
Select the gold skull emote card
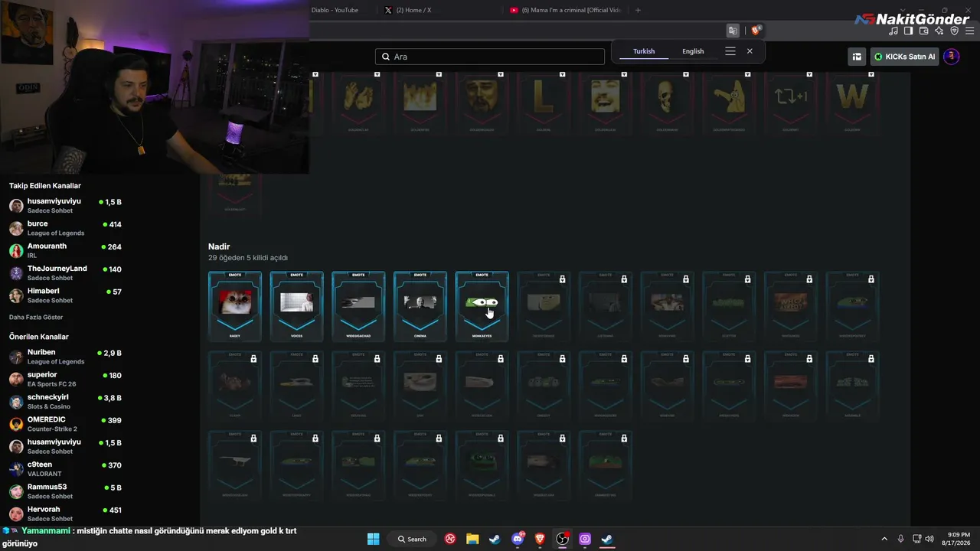(x=667, y=103)
